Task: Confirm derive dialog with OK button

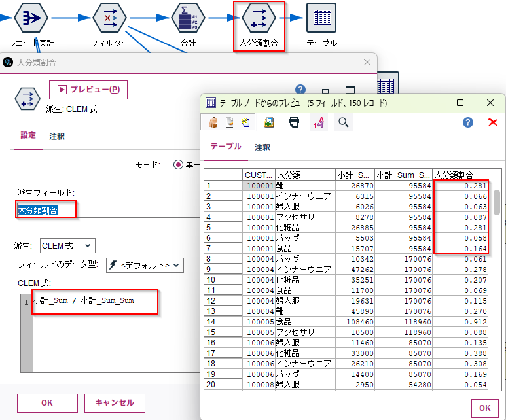Action: coord(47,403)
